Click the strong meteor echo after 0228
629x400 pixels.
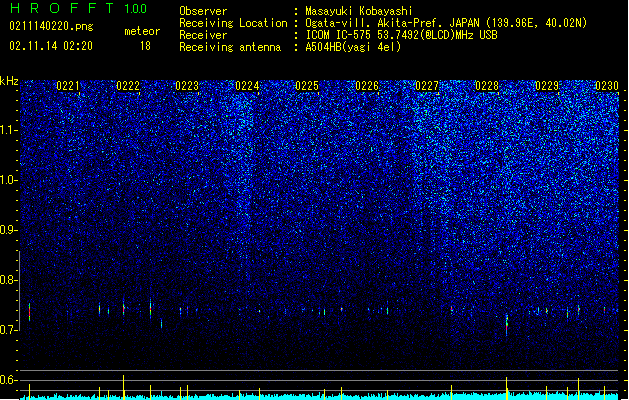[x=507, y=324]
